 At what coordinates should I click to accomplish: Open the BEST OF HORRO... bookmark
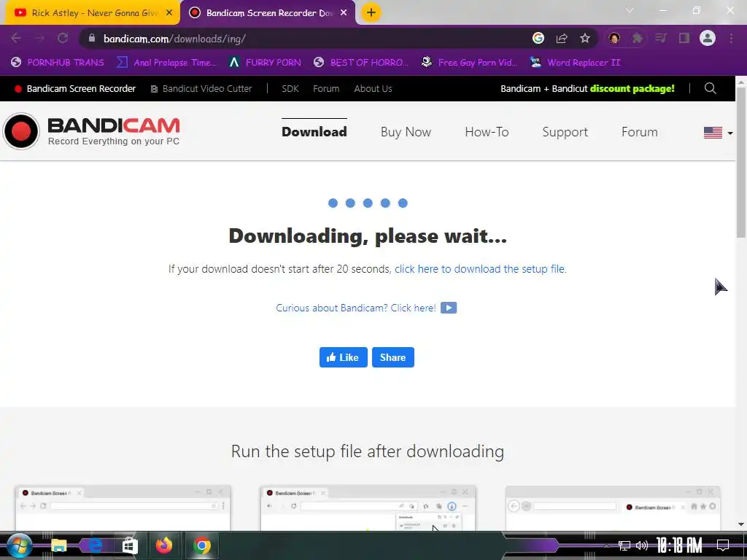361,63
